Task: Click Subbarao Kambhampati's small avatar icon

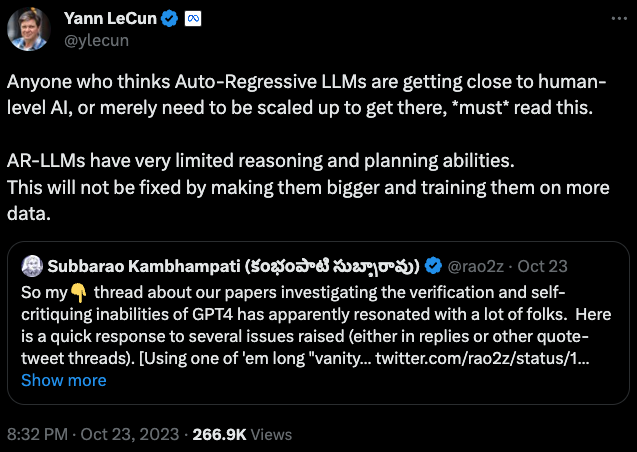Action: pyautogui.click(x=30, y=265)
